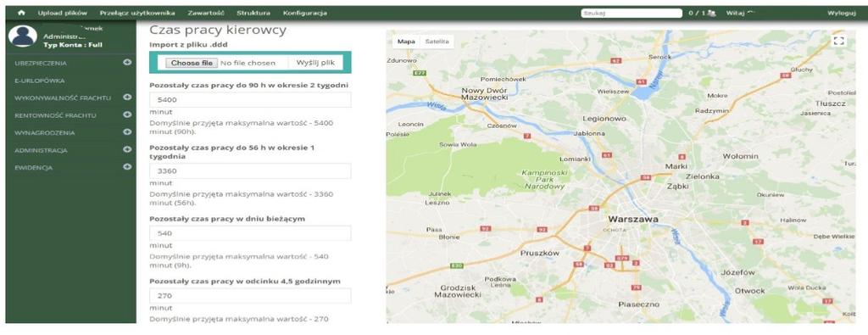
Task: Expand the ADMINISTRACJA section
Action: 127,149
